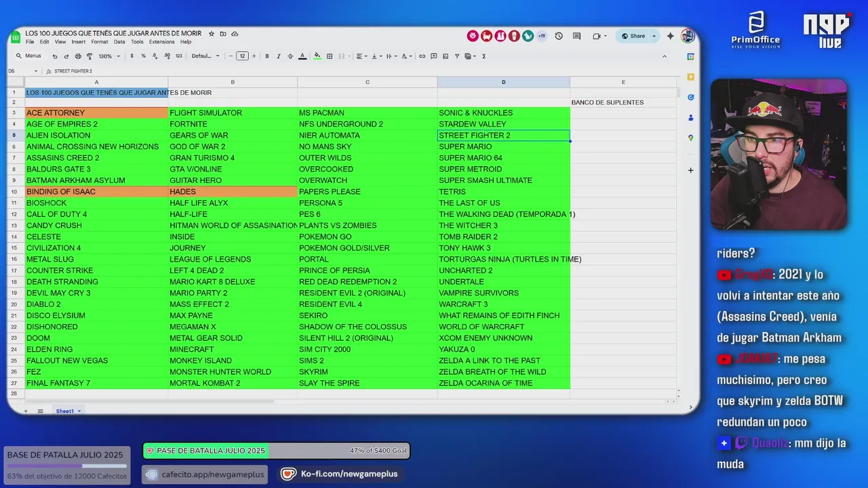This screenshot has width=868, height=488.
Task: Format as currency with the dollar icon
Action: pos(132,56)
